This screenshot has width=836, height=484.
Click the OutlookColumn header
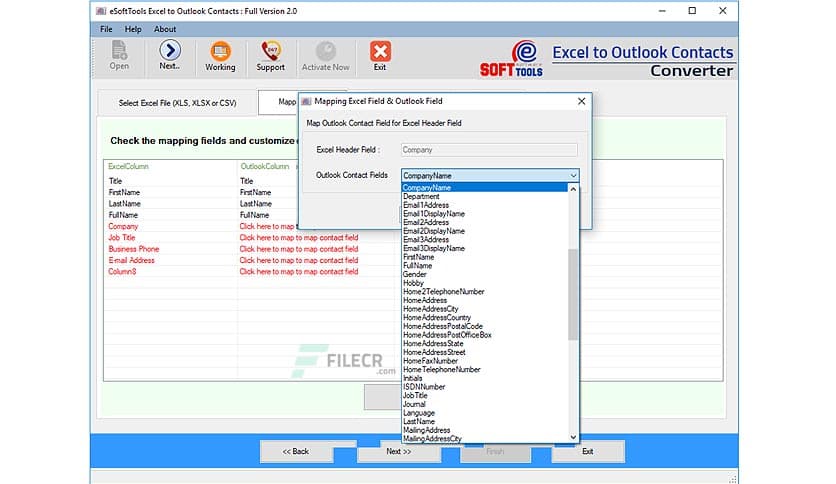click(x=265, y=166)
